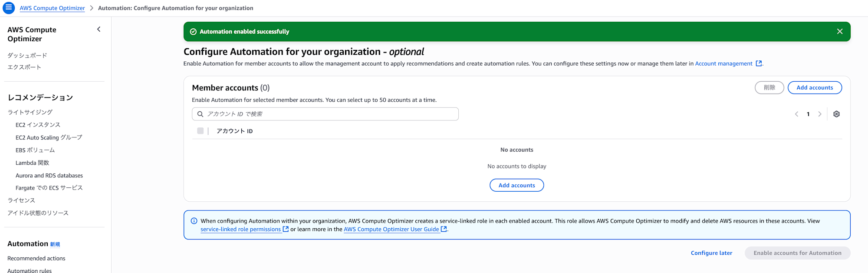
Task: Click the search magnifier icon in account filter
Action: (200, 114)
